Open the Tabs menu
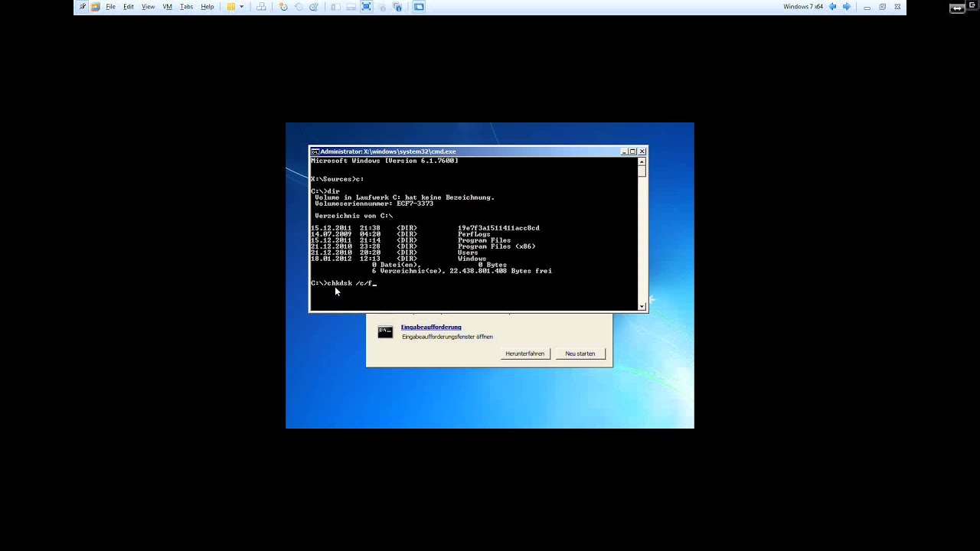 (x=186, y=7)
